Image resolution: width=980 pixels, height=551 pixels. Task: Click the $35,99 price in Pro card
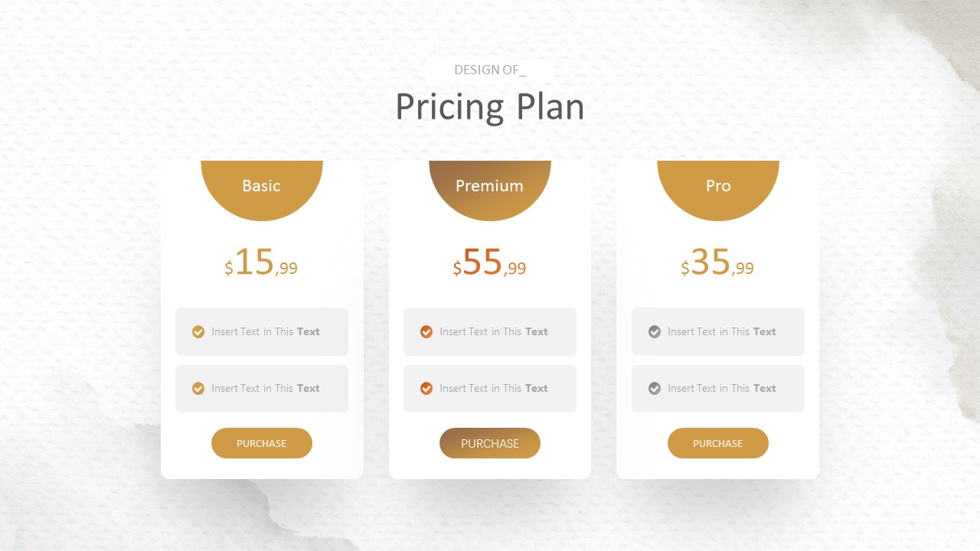[x=717, y=263]
